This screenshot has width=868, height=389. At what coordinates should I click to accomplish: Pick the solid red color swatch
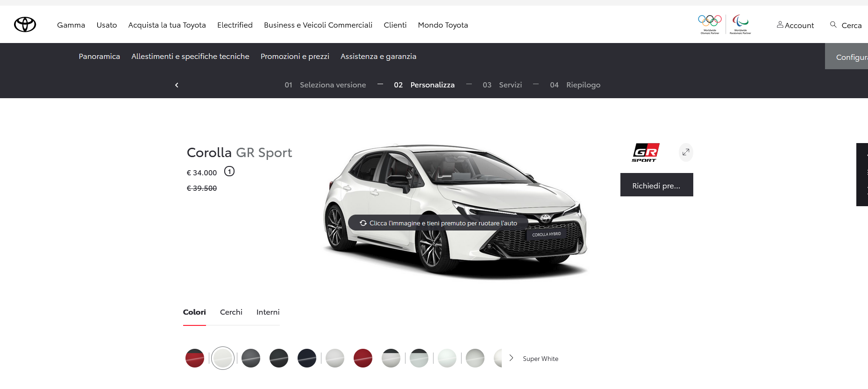(363, 358)
